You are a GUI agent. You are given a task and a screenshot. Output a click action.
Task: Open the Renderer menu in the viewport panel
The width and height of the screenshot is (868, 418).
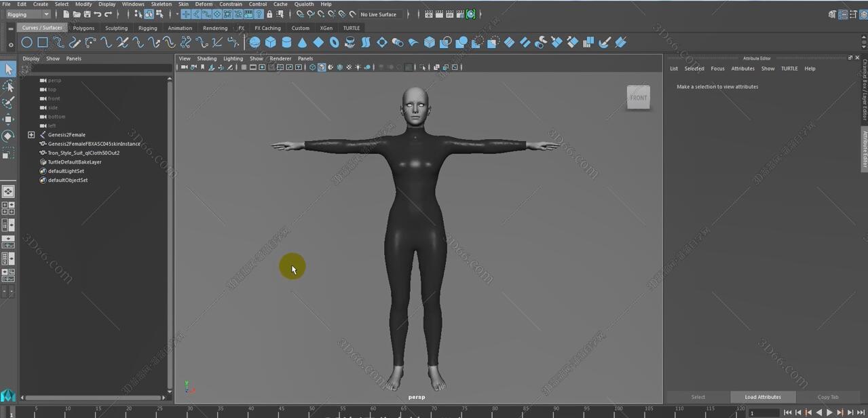coord(280,58)
